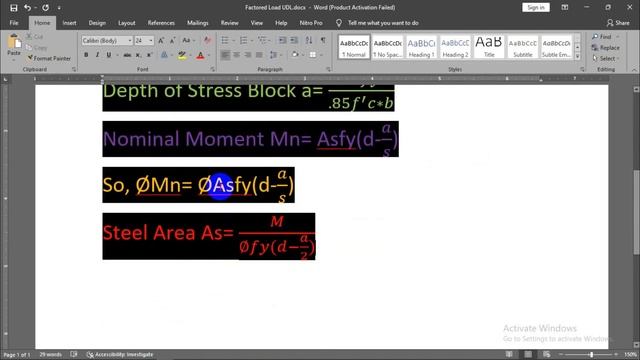Screen dimensions: 640x360
Task: Open Paragraph dialog launcher
Action: coord(329,69)
